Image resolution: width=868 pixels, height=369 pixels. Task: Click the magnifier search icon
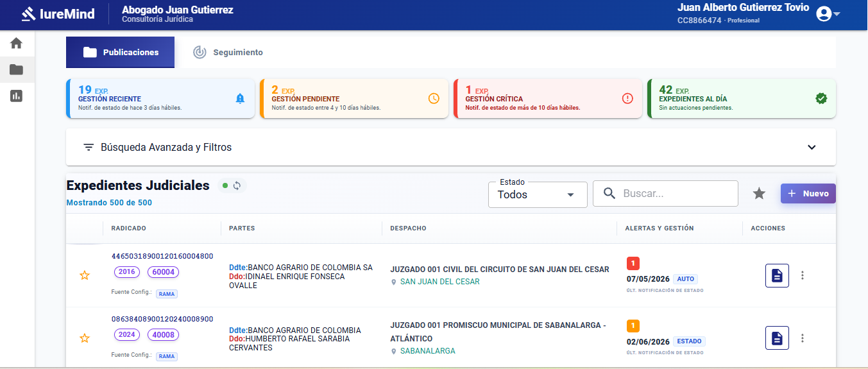pos(609,193)
